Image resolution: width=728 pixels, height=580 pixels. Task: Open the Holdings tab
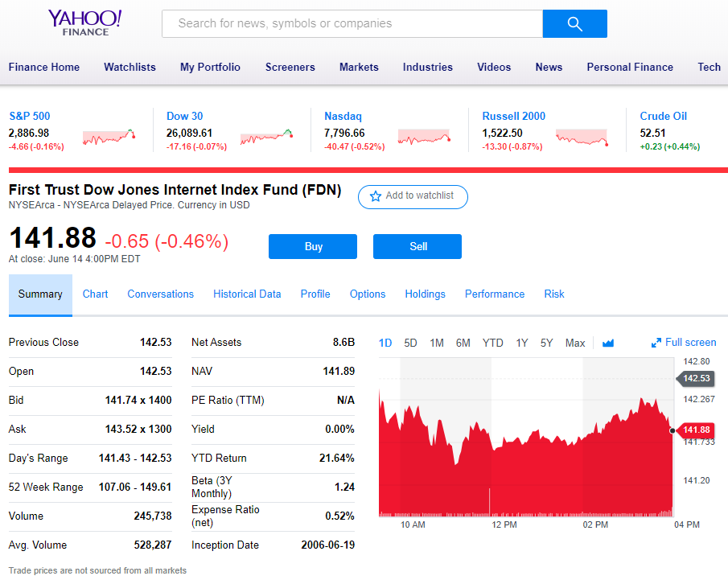coord(426,294)
